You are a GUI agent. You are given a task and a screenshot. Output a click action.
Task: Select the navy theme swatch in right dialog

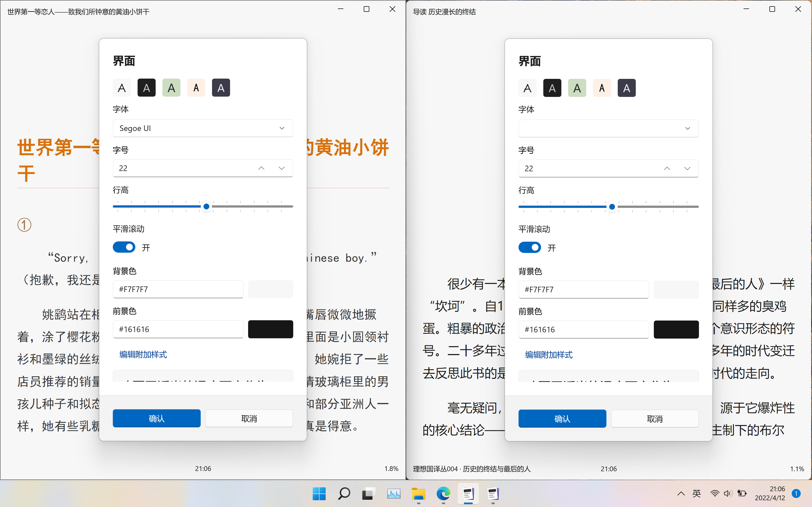coord(627,88)
